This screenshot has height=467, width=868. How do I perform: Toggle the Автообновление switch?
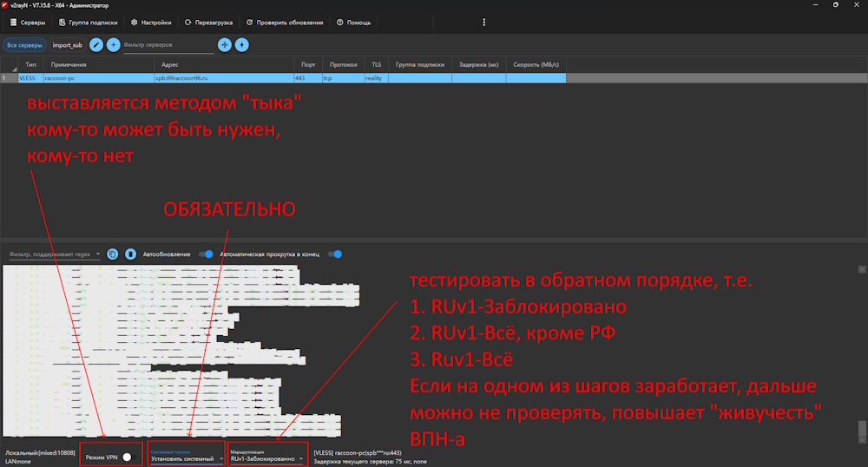pos(206,254)
